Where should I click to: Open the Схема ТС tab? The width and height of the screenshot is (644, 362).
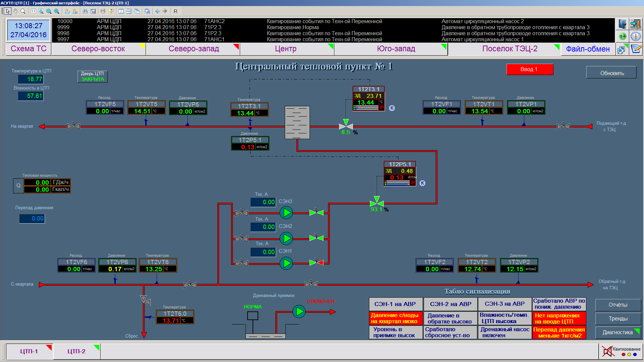tap(29, 49)
